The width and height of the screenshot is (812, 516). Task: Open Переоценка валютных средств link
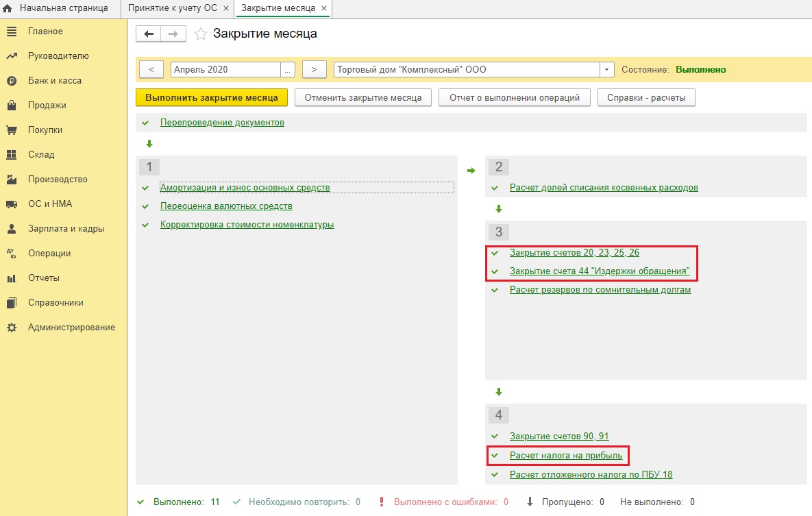226,206
